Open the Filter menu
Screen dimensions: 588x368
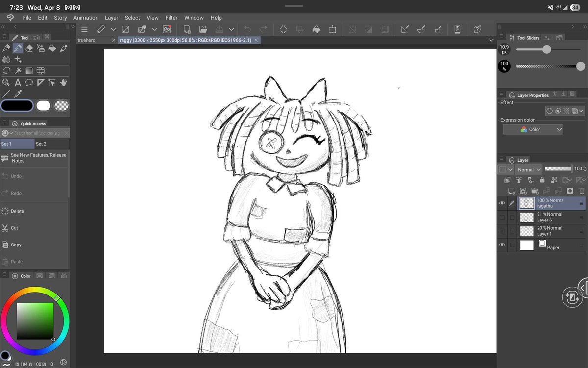point(171,18)
